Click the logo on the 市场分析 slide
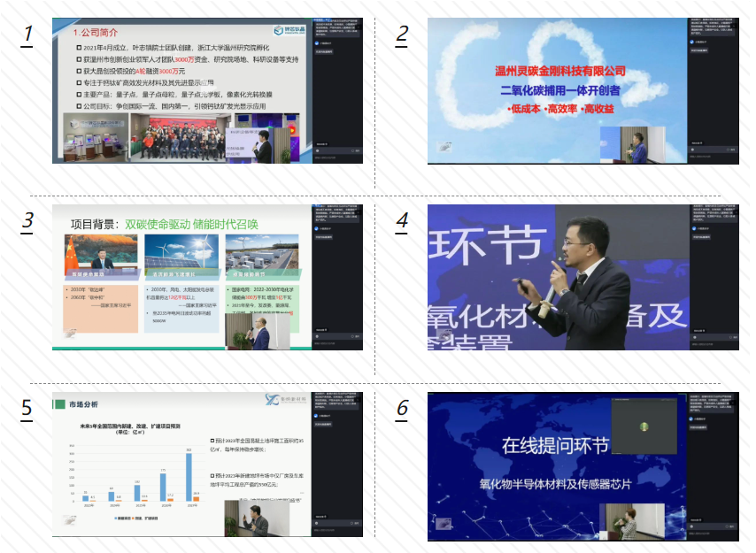756x553 pixels. click(285, 399)
